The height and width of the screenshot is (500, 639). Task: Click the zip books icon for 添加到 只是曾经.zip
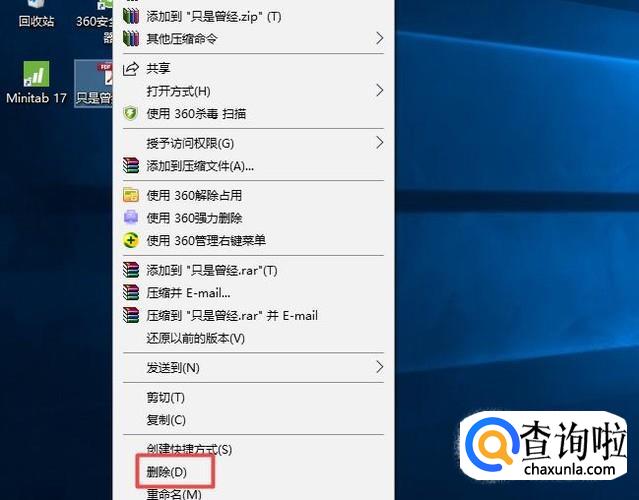click(131, 16)
